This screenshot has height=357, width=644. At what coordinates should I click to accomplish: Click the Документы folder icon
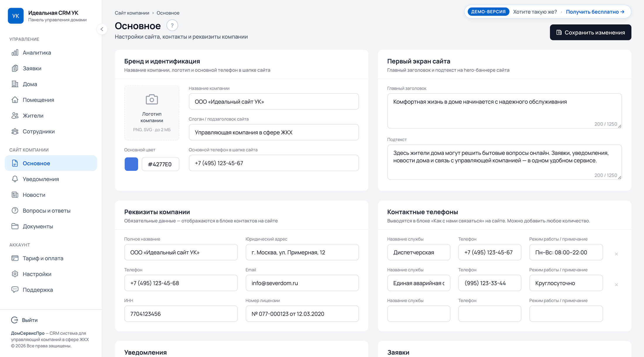(x=15, y=226)
